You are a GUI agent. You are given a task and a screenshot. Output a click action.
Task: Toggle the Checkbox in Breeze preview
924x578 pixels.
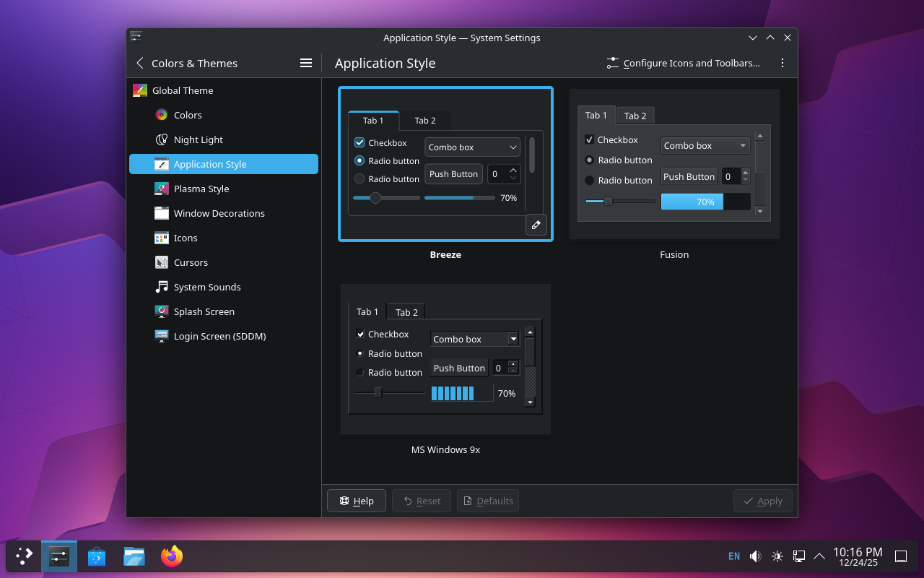[x=359, y=143]
